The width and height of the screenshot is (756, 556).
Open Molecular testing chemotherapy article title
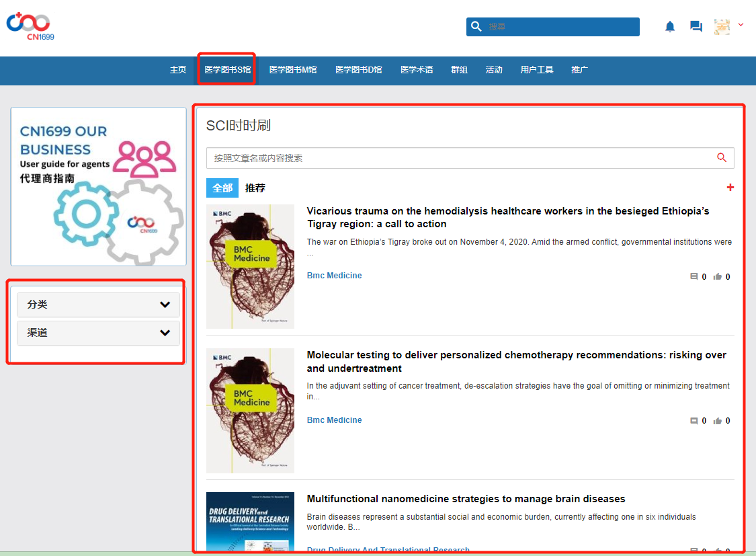(x=516, y=362)
